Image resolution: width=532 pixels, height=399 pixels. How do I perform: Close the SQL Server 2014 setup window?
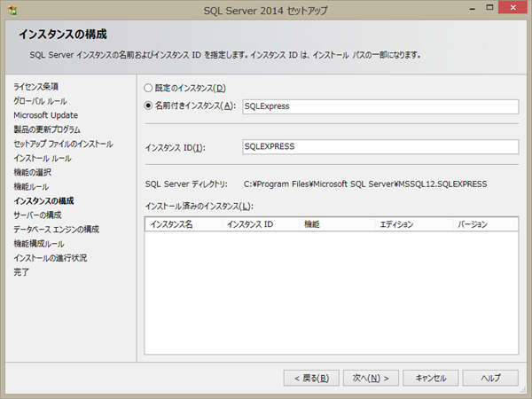(x=513, y=7)
